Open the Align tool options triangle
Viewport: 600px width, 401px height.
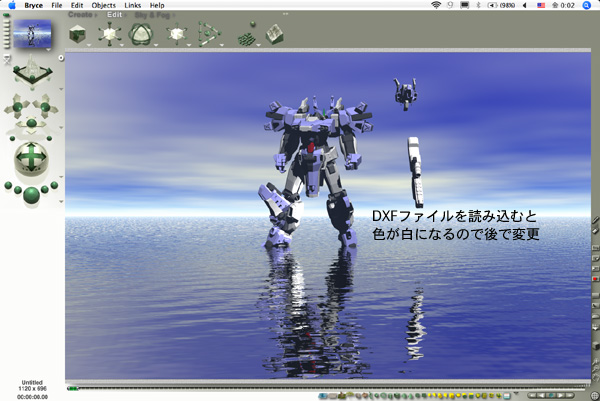coord(222,45)
